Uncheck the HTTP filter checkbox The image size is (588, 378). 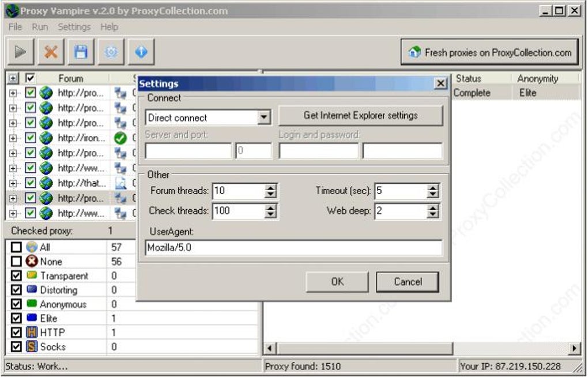click(x=16, y=332)
